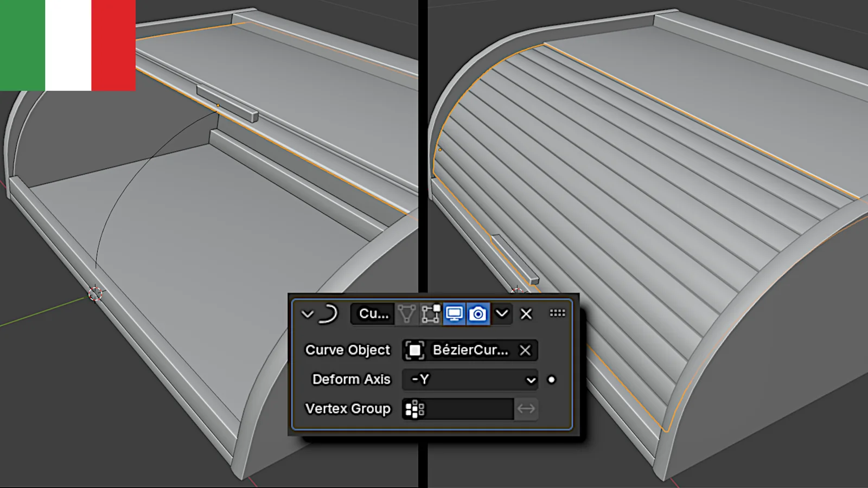
Task: Click the 3D cursor in left viewport
Action: 95,294
